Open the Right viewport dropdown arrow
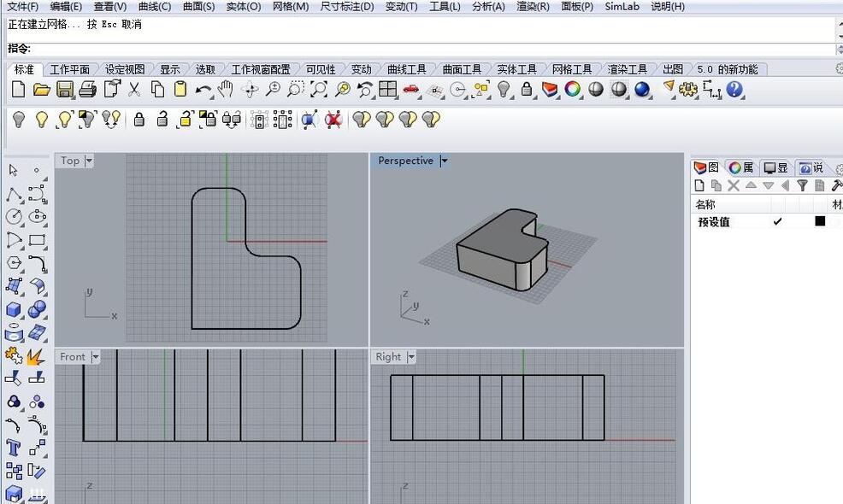This screenshot has width=843, height=504. coord(411,357)
